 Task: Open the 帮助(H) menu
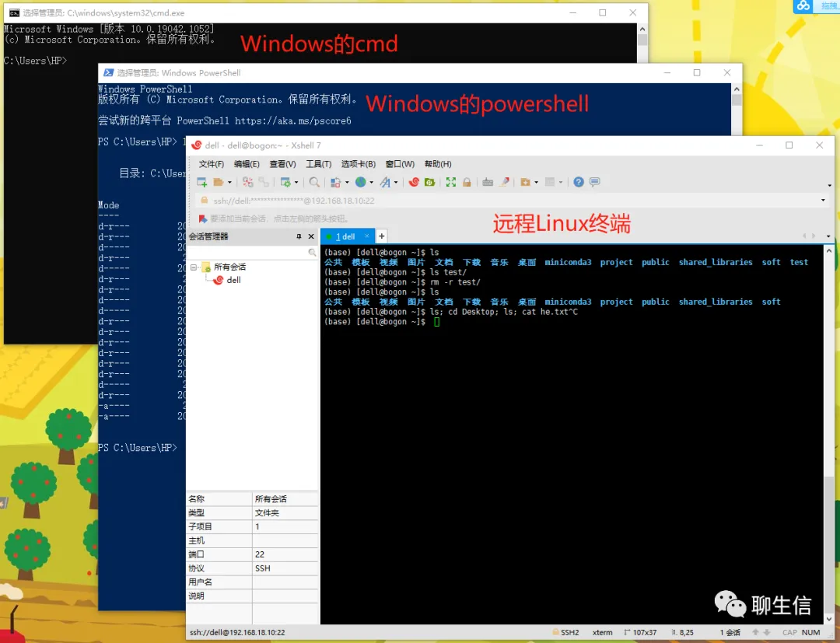click(438, 164)
